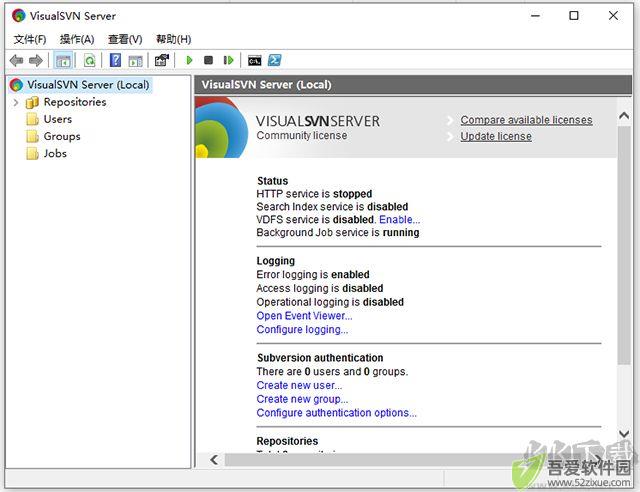This screenshot has width=640, height=492.
Task: Open Help via the question mark icon
Action: (116, 60)
